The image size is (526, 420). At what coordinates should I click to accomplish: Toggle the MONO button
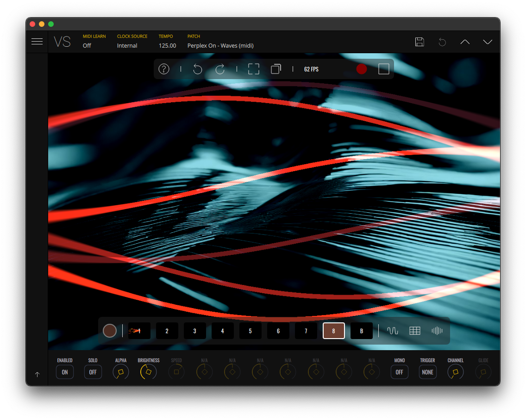(400, 372)
